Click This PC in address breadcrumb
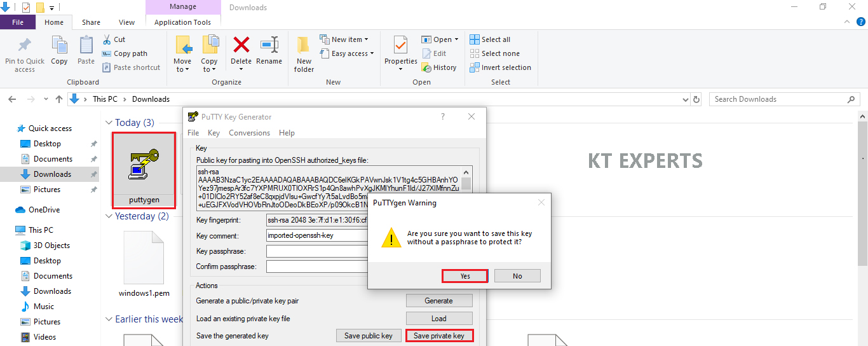The height and width of the screenshot is (346, 868). (105, 99)
